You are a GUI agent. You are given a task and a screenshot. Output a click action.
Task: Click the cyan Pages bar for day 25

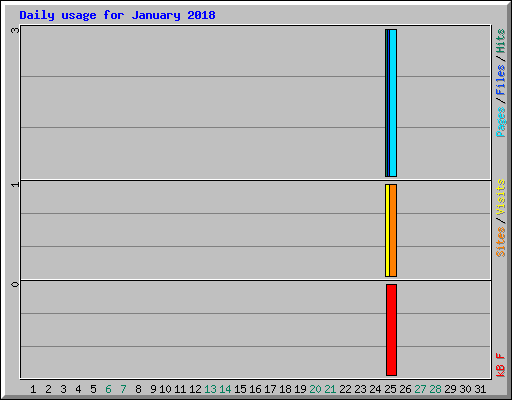point(393,103)
